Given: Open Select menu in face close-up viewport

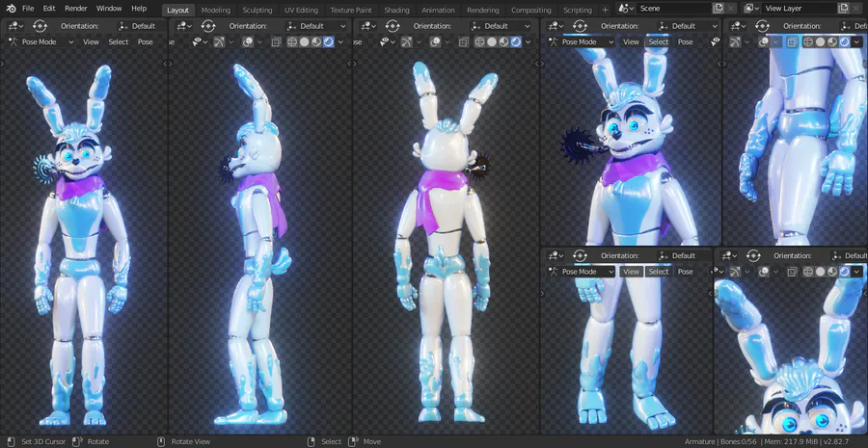Looking at the screenshot, I should (x=659, y=42).
